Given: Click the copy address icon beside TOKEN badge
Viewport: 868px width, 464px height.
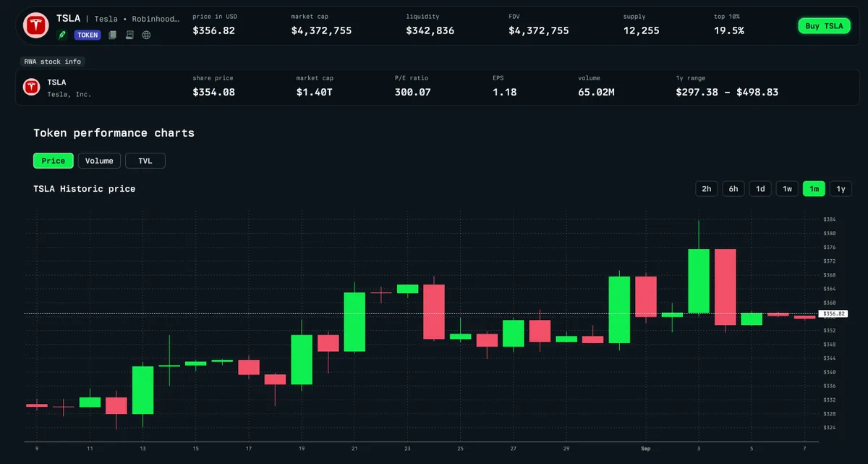Looking at the screenshot, I should pyautogui.click(x=112, y=35).
